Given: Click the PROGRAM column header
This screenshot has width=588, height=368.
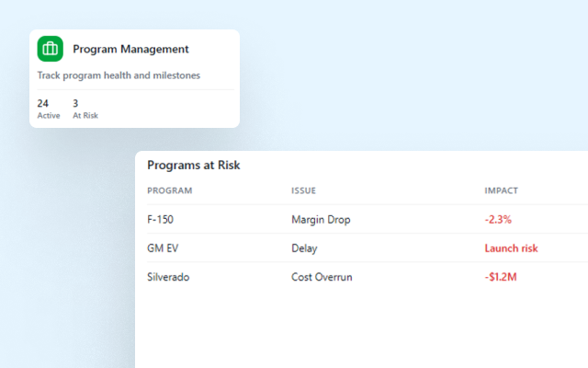Looking at the screenshot, I should [169, 190].
